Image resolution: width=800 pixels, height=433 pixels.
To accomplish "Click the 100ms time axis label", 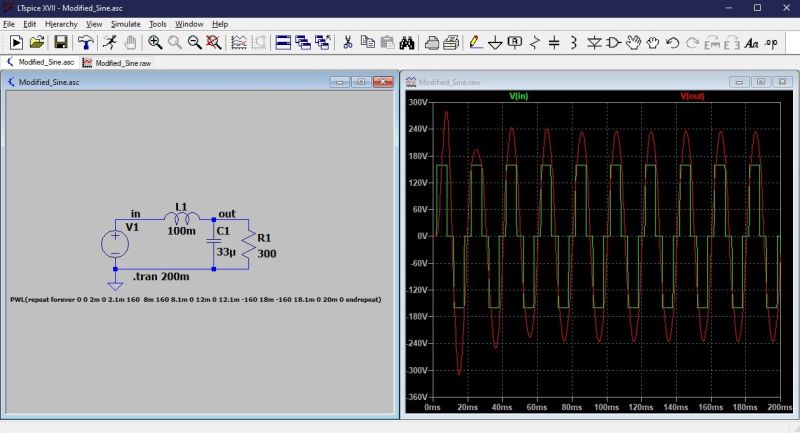I will [x=606, y=407].
